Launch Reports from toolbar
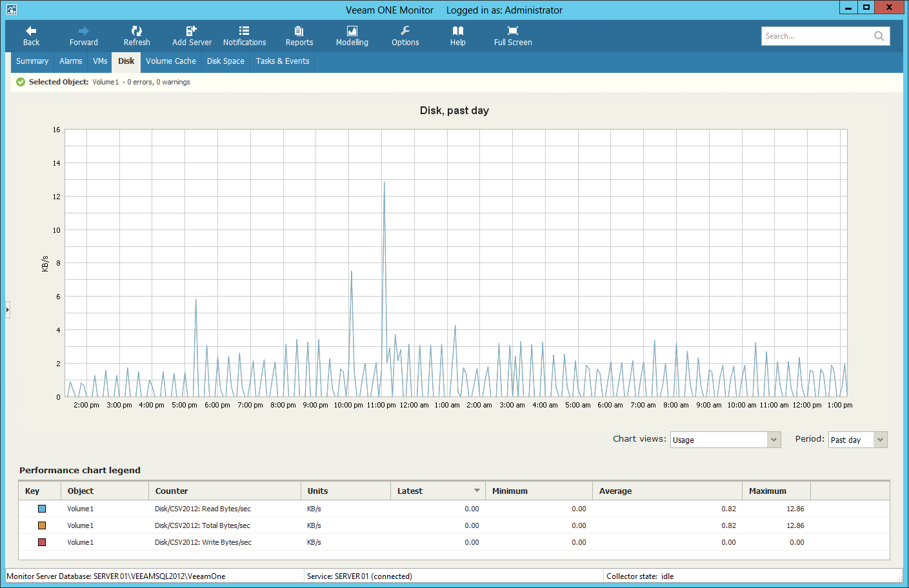The image size is (909, 588). pyautogui.click(x=299, y=36)
